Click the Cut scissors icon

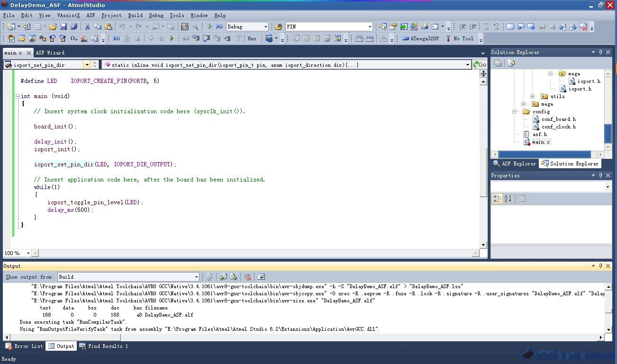88,27
